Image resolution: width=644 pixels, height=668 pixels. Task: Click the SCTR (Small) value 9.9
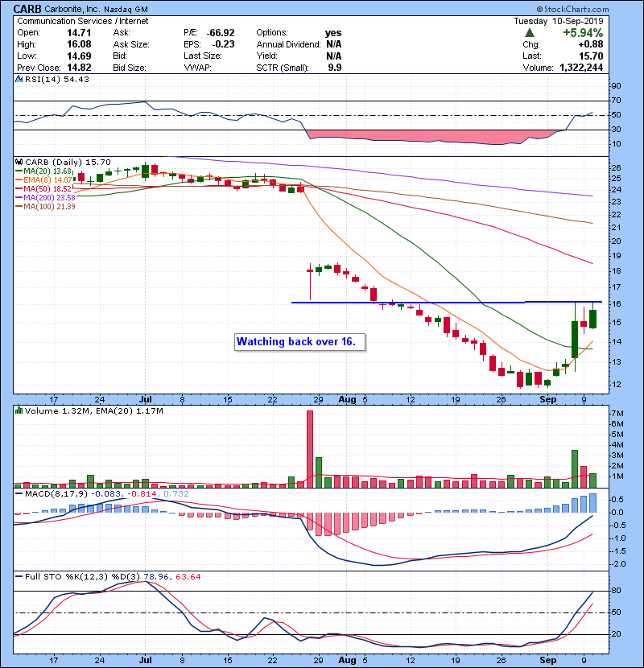pos(335,68)
